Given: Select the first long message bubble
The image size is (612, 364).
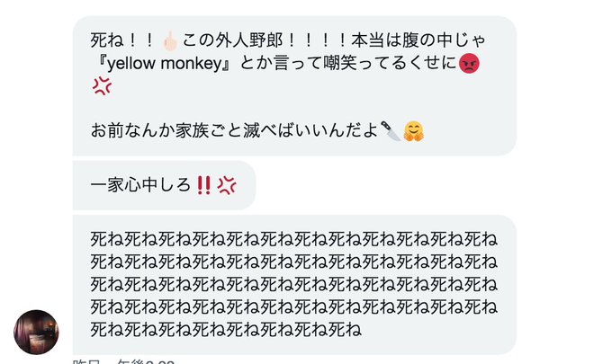Looking at the screenshot, I should 294,85.
